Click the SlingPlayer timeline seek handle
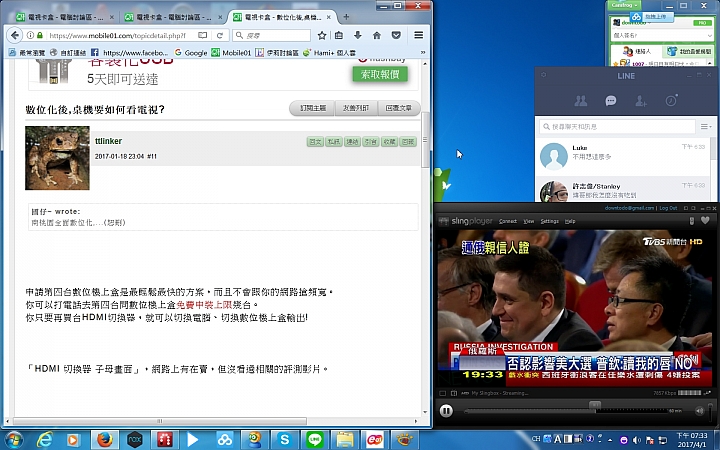The height and width of the screenshot is (450, 720). (x=595, y=405)
